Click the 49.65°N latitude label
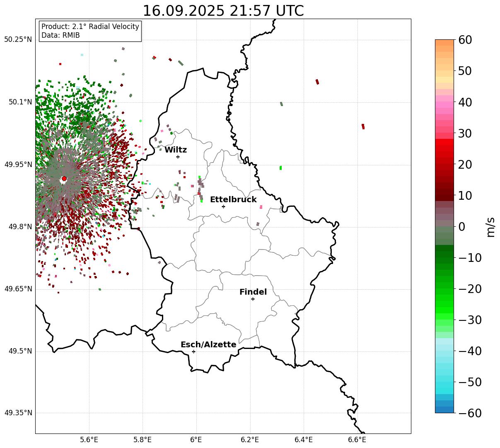Image resolution: width=500 pixels, height=448 pixels. 18,289
